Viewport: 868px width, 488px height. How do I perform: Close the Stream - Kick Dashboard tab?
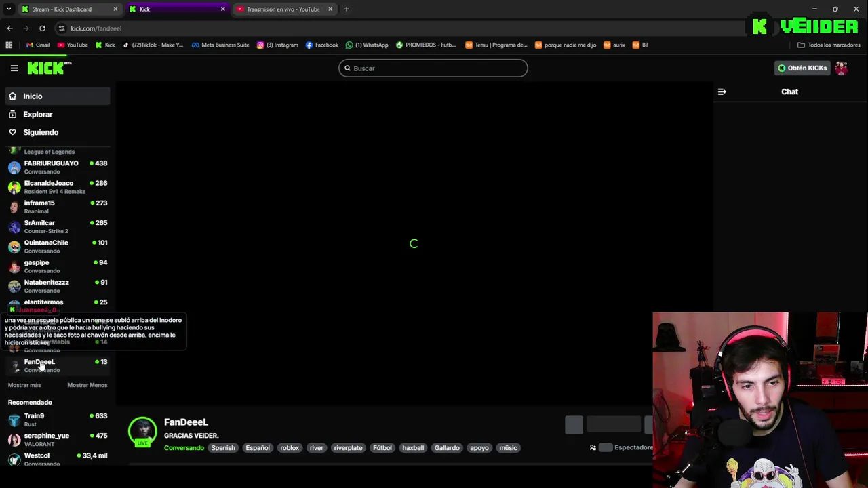tap(115, 9)
